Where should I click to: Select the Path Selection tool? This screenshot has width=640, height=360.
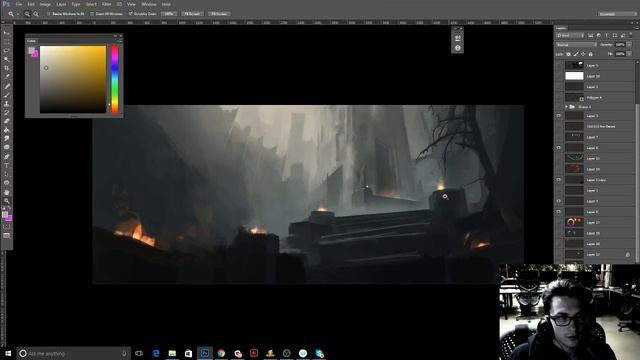(x=6, y=174)
